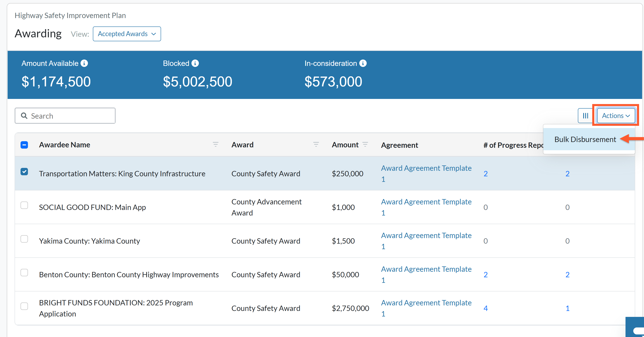Click the In-consideration info icon

(363, 63)
